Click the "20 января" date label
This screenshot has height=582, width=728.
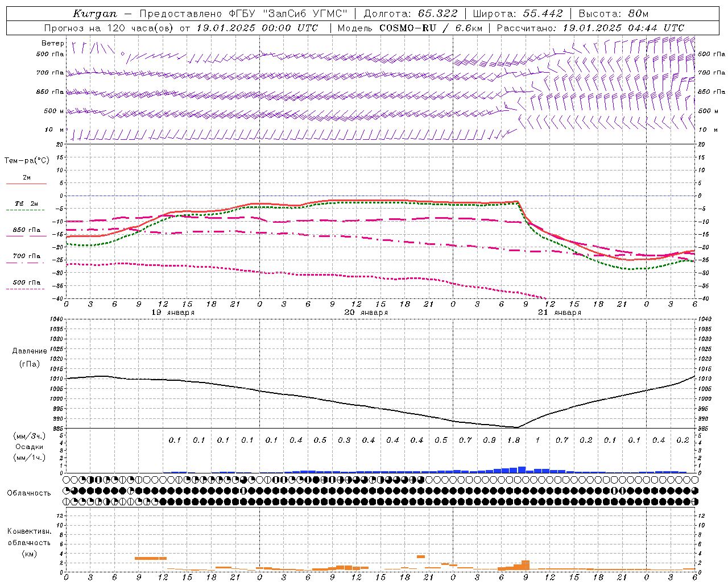click(366, 313)
